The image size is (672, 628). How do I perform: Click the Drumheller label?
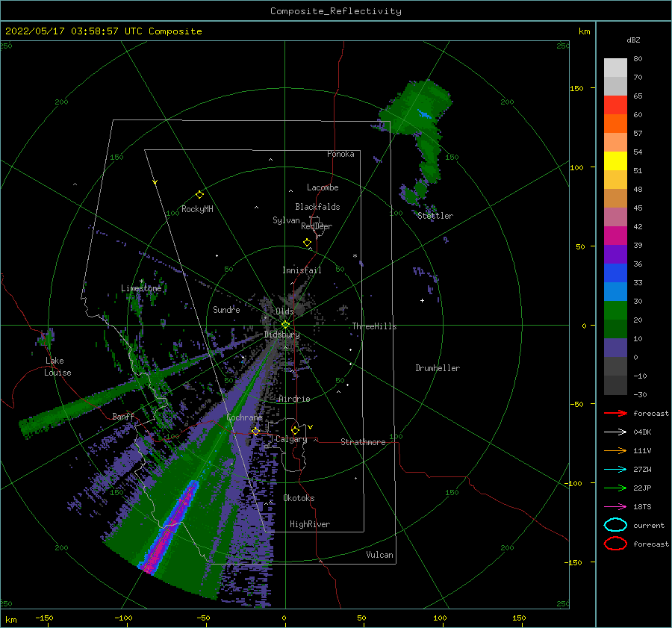point(438,368)
